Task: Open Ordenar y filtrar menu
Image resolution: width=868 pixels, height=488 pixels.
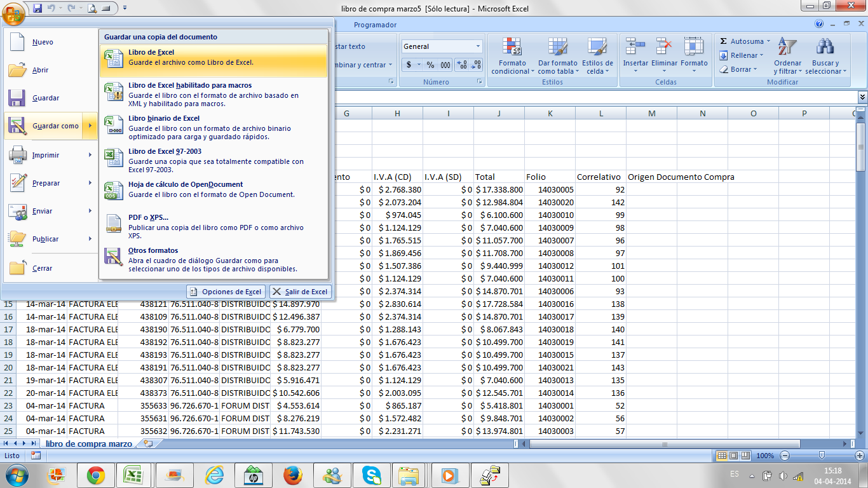Action: click(x=787, y=56)
